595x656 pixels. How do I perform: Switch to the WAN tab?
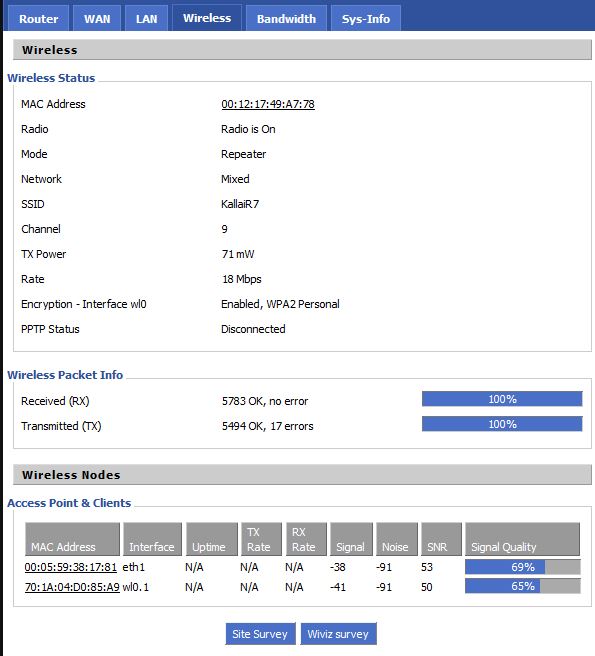[97, 18]
